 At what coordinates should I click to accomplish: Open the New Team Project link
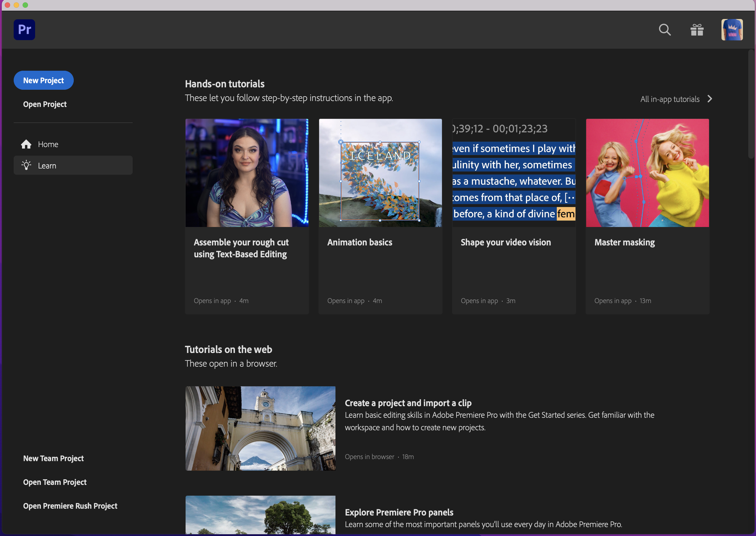tap(53, 458)
